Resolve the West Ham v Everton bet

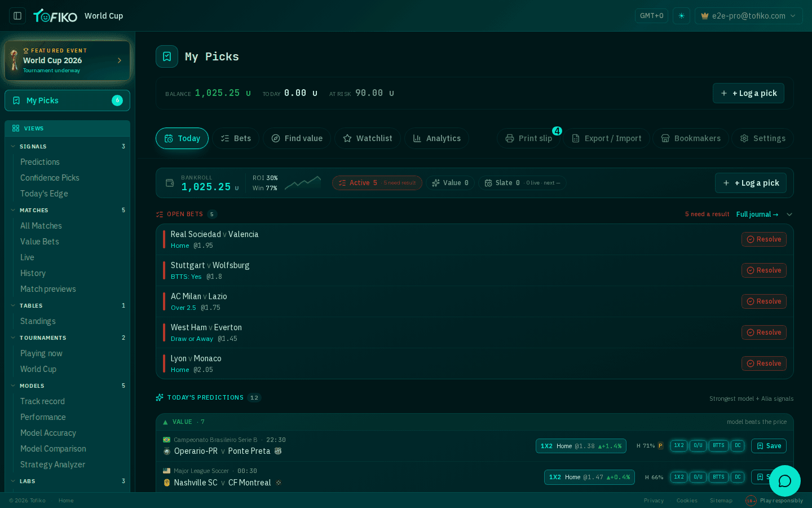click(764, 332)
